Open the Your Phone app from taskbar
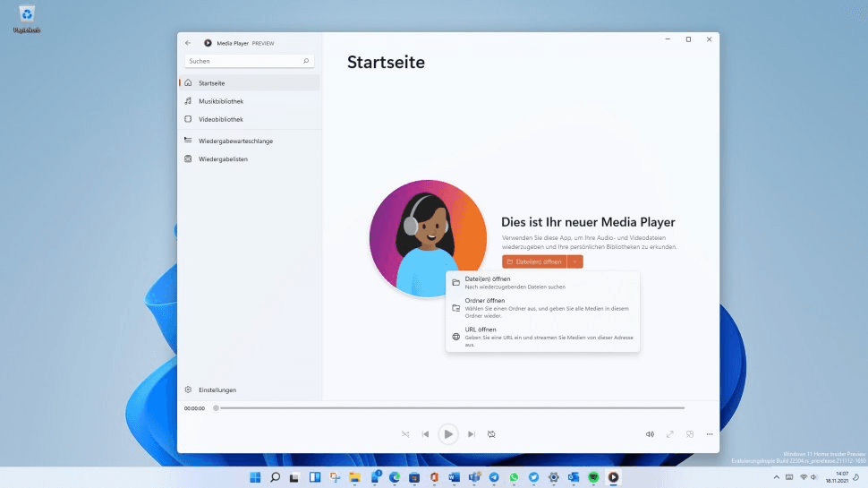 (x=375, y=477)
